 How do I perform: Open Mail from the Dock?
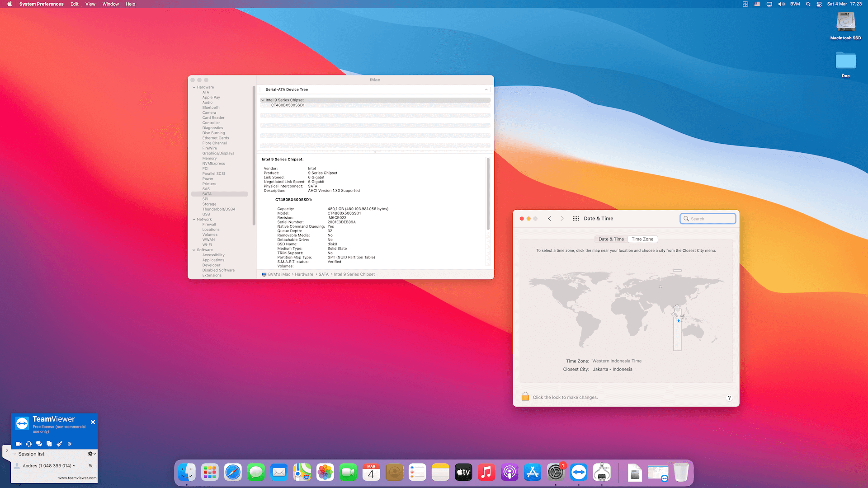point(279,473)
